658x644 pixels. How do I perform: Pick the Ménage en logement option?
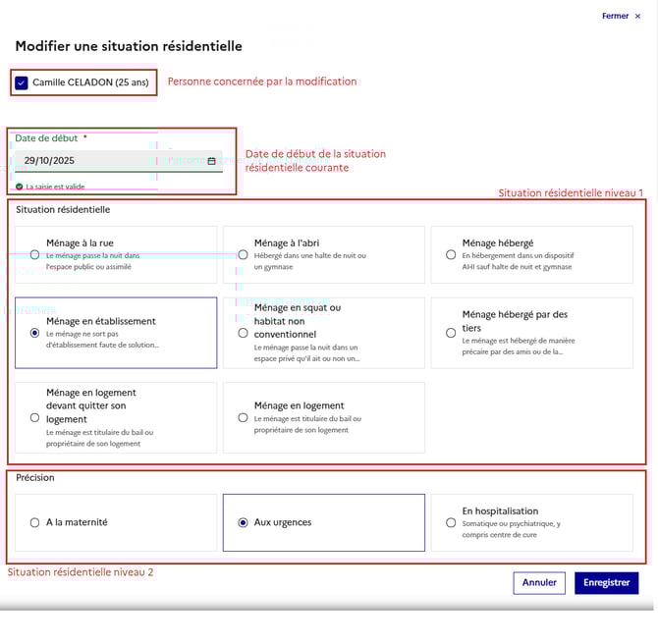tap(243, 417)
